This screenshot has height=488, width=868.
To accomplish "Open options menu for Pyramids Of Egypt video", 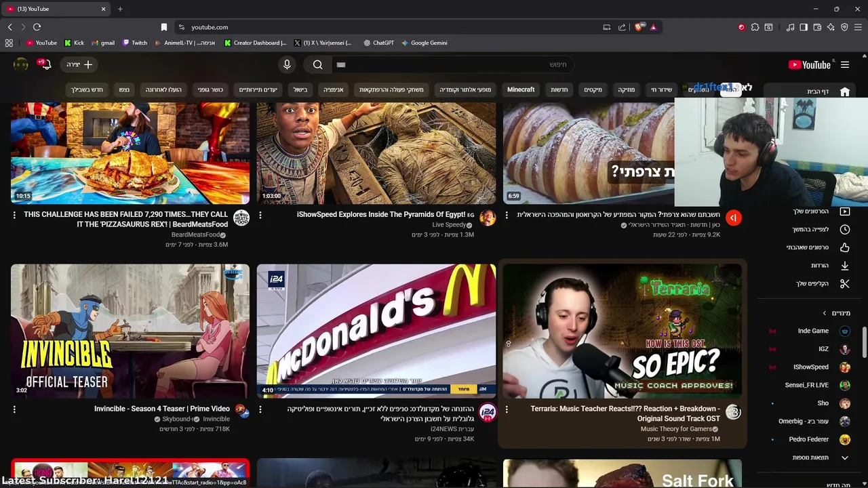I will pyautogui.click(x=260, y=215).
